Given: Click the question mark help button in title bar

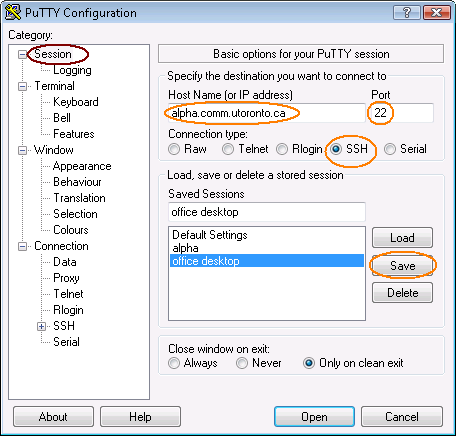Looking at the screenshot, I should (x=407, y=13).
